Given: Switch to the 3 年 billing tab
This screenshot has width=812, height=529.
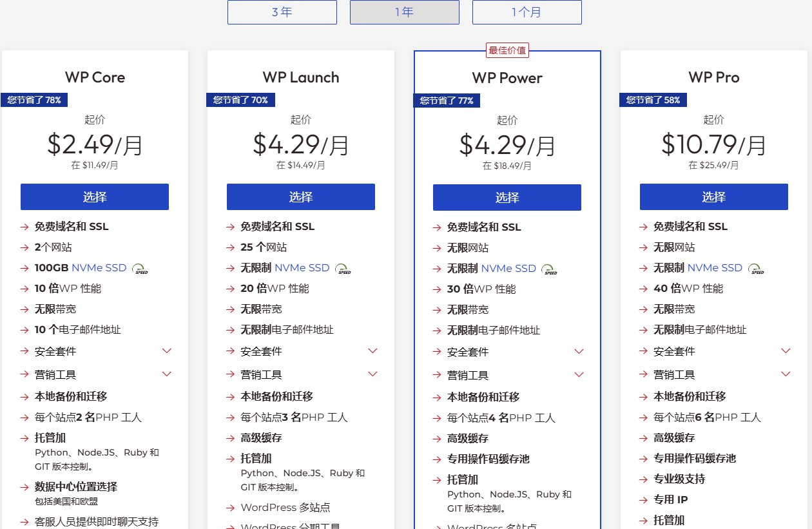Looking at the screenshot, I should (282, 12).
